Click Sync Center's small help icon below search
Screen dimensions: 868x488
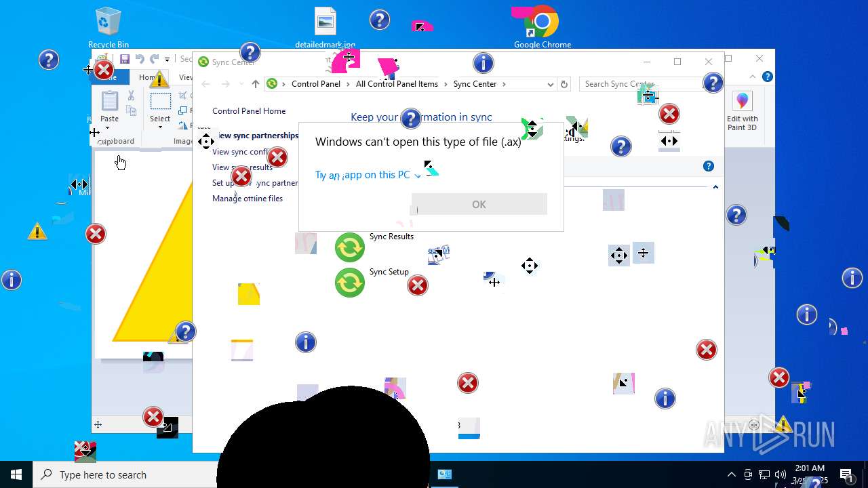(709, 166)
